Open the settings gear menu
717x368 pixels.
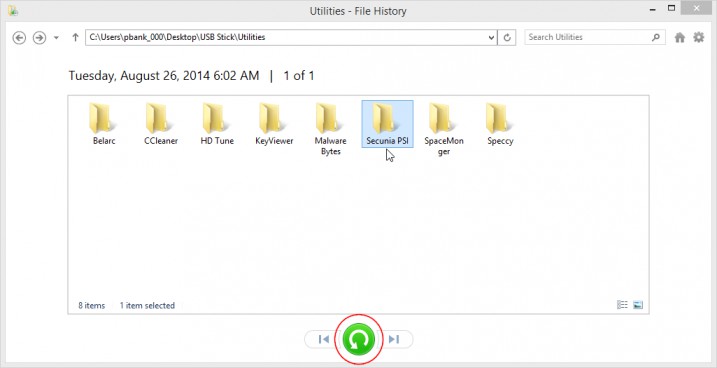(x=699, y=37)
